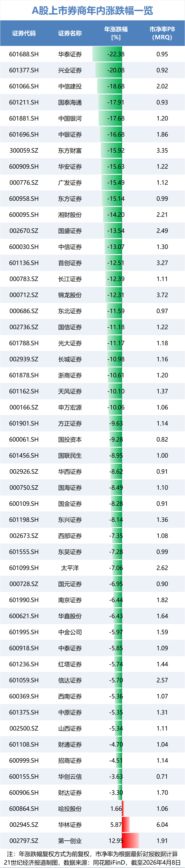The height and width of the screenshot is (868, 185).
Task: Click the footnote line starting 21世纪经济报道制图
Action: pos(92,863)
